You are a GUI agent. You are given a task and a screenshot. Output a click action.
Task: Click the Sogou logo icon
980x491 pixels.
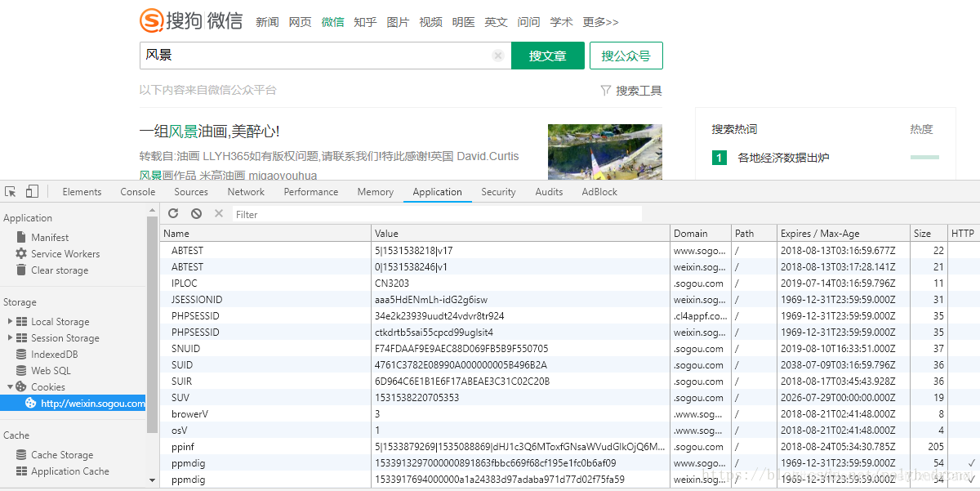click(152, 20)
